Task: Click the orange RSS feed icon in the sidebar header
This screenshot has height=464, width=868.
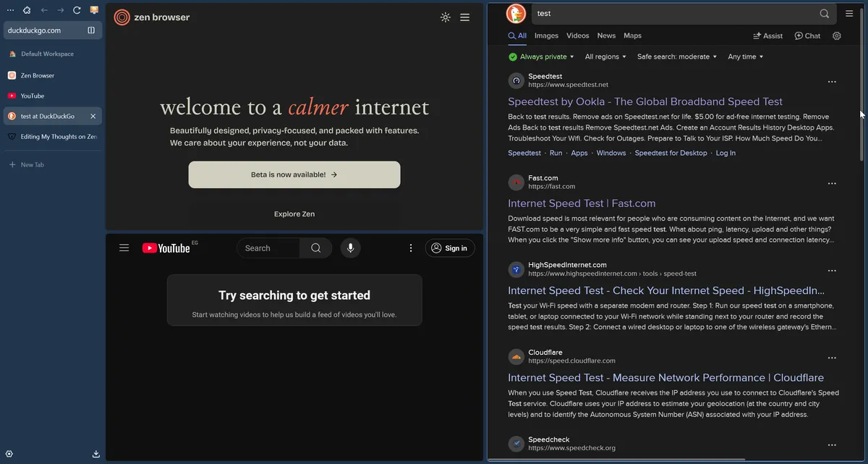Action: tap(94, 10)
